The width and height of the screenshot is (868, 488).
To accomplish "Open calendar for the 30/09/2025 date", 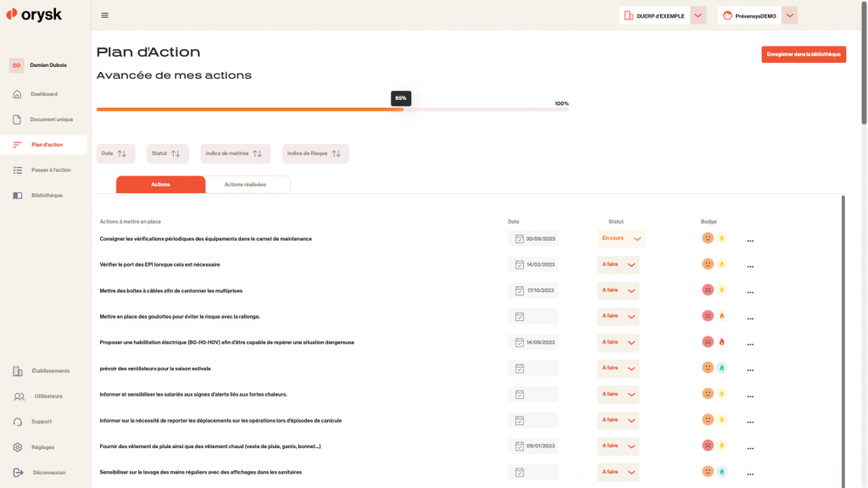I will pyautogui.click(x=520, y=239).
